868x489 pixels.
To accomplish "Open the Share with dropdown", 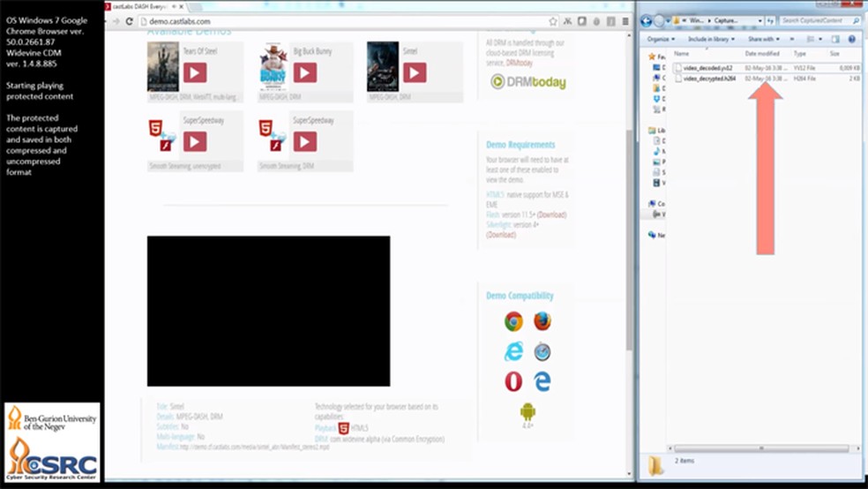I will coord(763,40).
